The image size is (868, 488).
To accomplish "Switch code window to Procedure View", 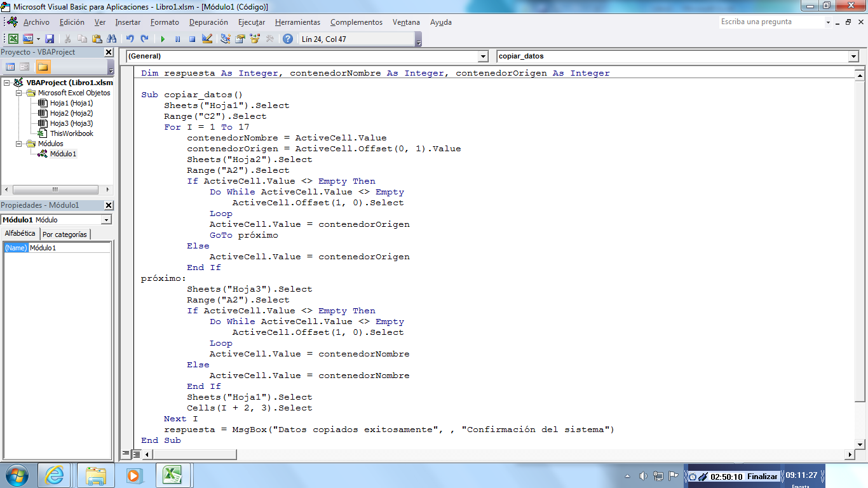I will tap(127, 454).
